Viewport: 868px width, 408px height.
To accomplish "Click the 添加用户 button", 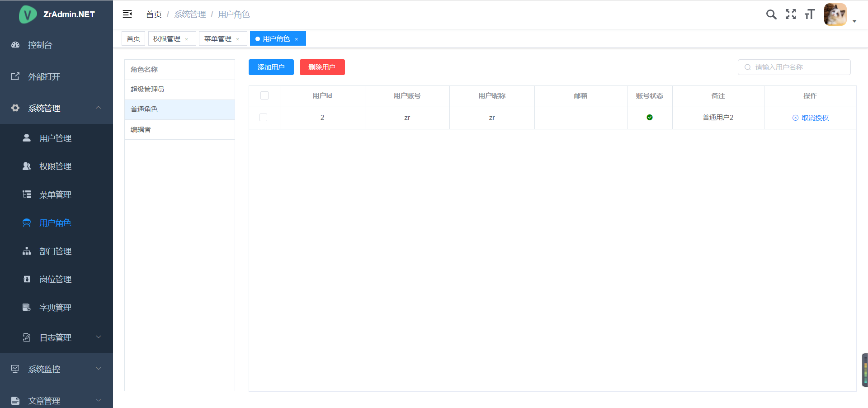I will tap(271, 67).
